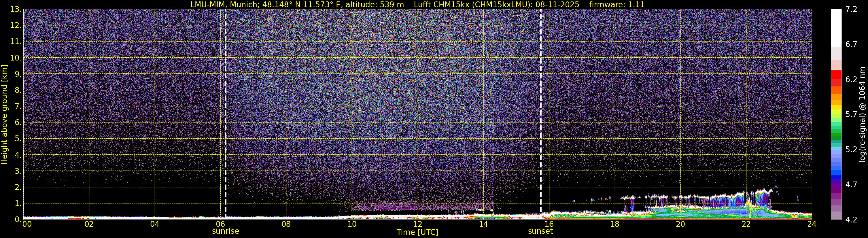
Task: Click the date '08-11-2025' in the title
Action: click(557, 5)
